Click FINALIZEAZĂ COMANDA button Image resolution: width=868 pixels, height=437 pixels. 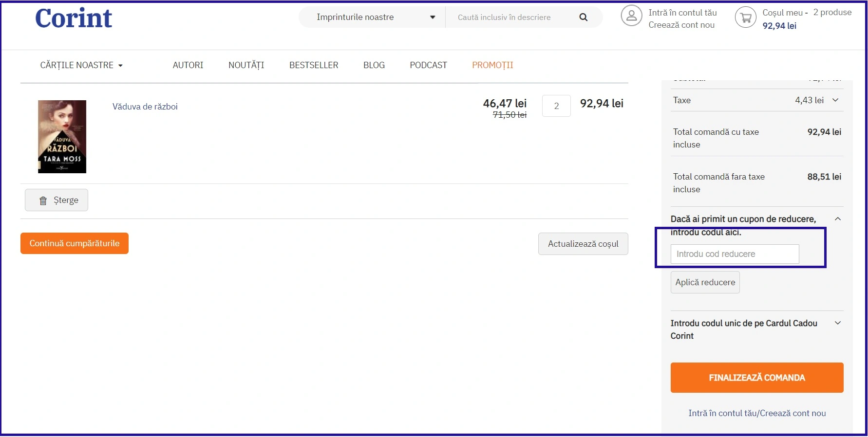pos(757,378)
